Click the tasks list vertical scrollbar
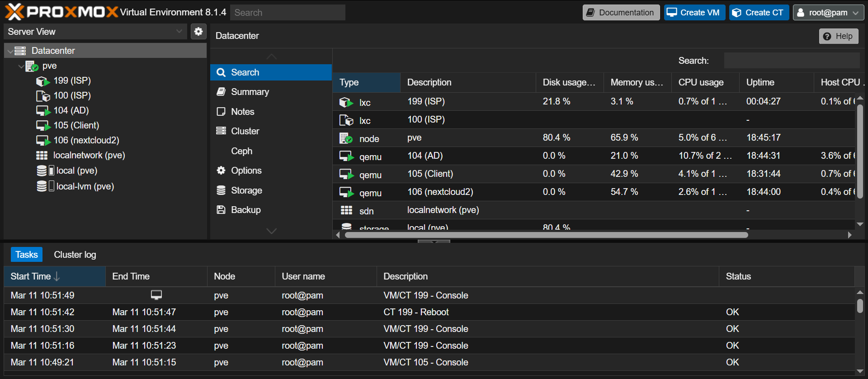Screen dimensions: 868x379 [860, 306]
